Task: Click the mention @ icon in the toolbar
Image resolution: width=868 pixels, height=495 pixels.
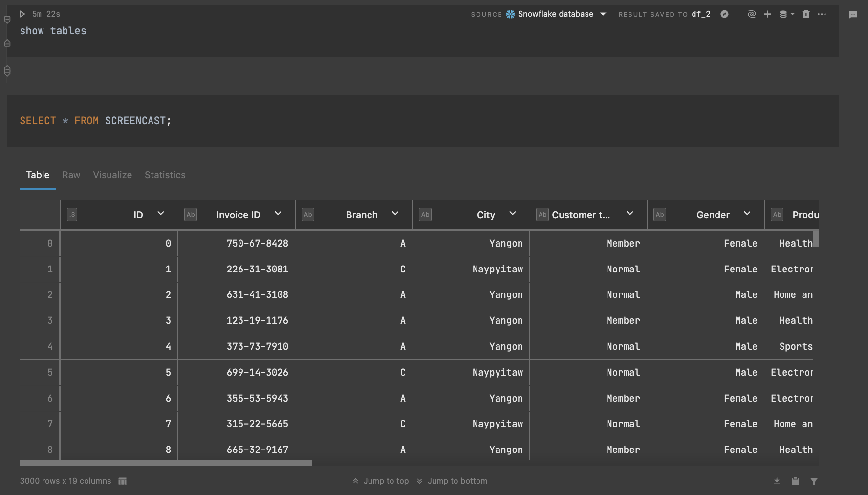Action: [x=752, y=14]
